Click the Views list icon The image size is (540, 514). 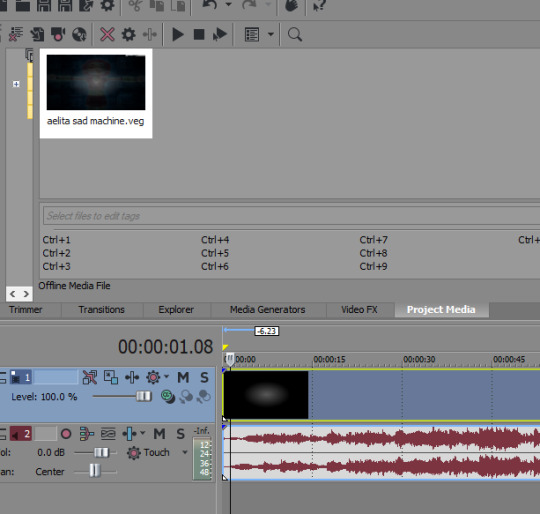[252, 34]
